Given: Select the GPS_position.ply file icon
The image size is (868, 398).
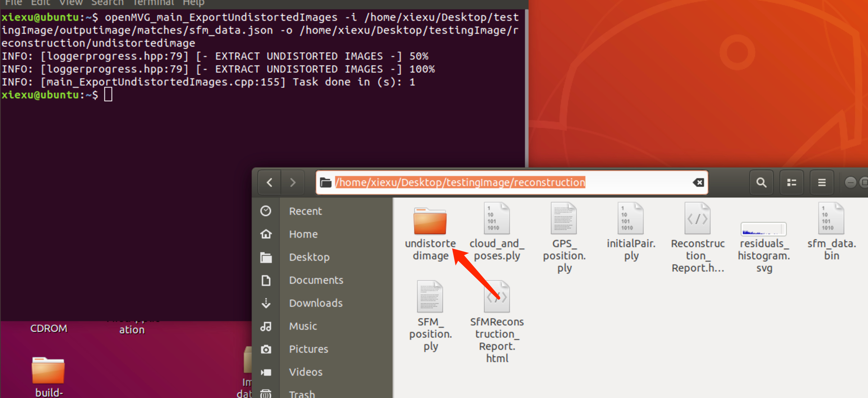Looking at the screenshot, I should [563, 218].
